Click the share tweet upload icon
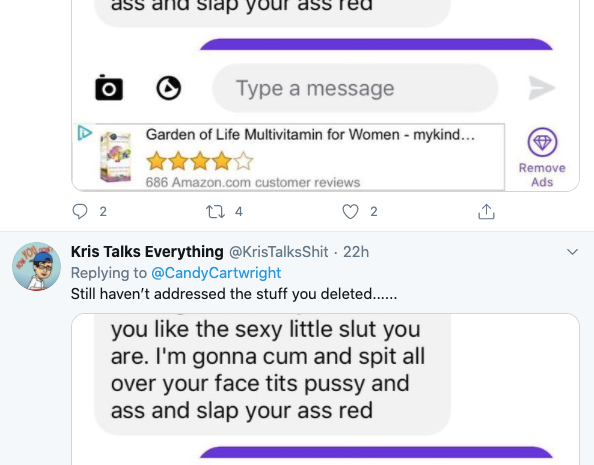 pos(486,211)
